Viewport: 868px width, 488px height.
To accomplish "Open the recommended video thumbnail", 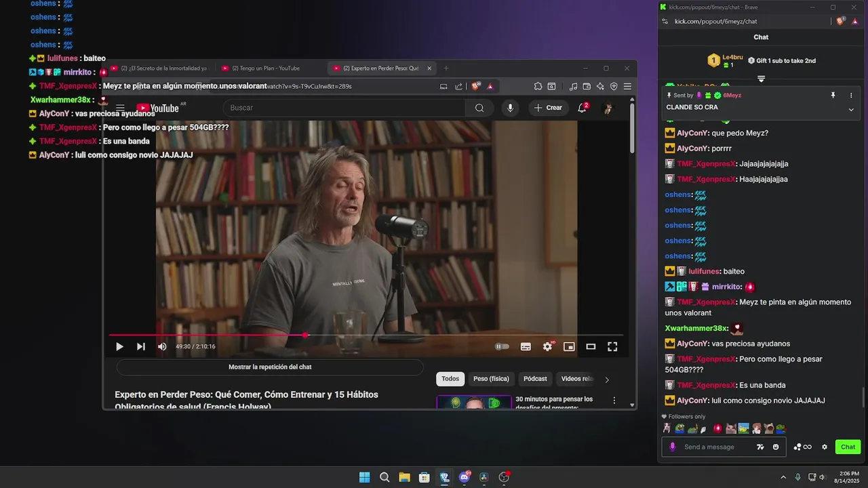I will click(x=474, y=402).
